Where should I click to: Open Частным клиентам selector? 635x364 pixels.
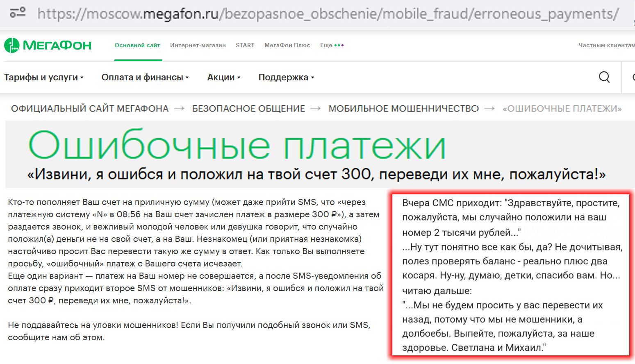(x=607, y=45)
